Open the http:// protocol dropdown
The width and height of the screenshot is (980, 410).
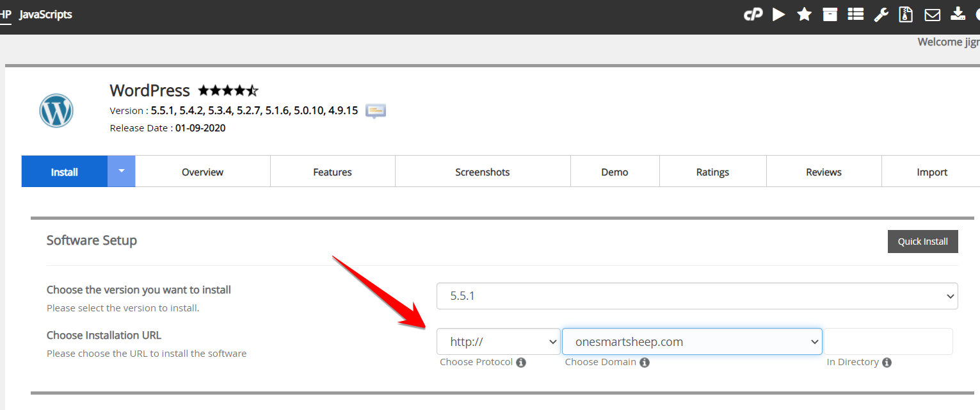pyautogui.click(x=498, y=341)
